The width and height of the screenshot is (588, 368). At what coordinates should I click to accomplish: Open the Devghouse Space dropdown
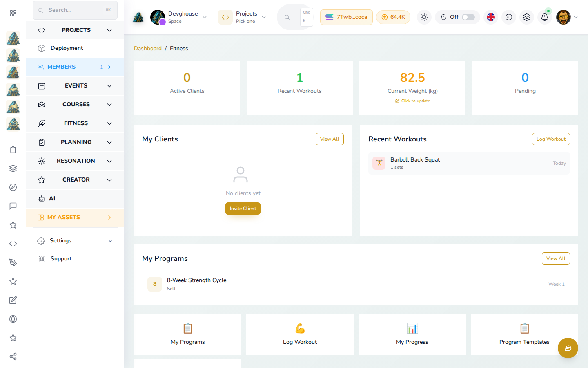(x=178, y=17)
